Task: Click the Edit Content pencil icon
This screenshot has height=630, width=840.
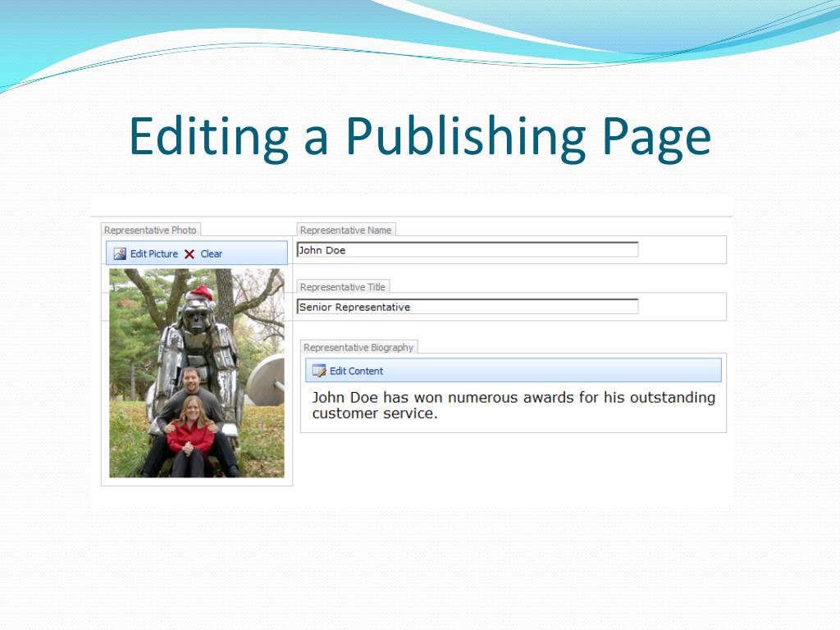Action: pos(319,371)
